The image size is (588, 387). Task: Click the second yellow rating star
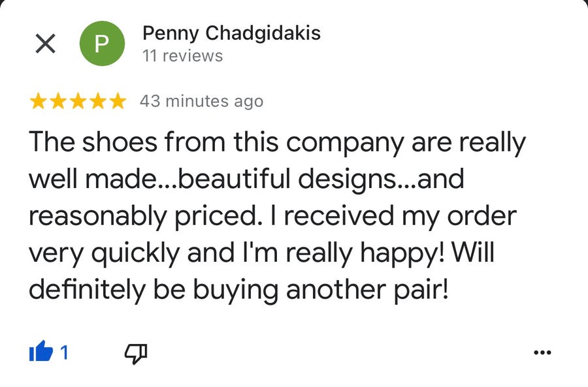point(58,101)
